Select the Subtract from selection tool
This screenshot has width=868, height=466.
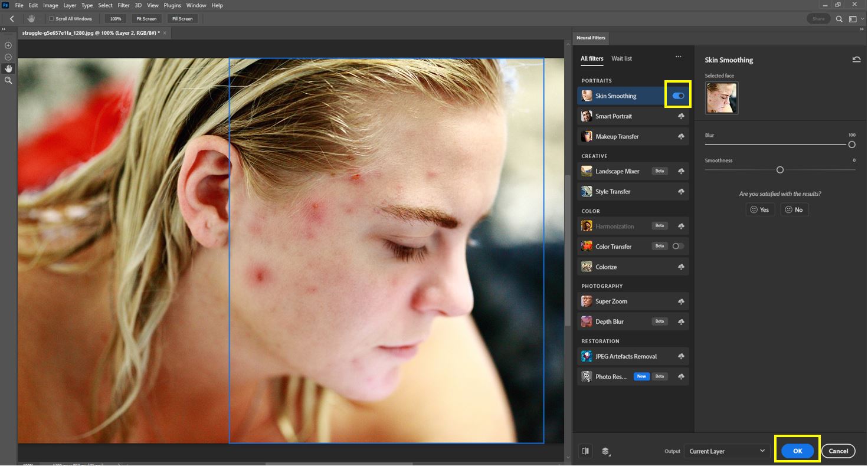pyautogui.click(x=8, y=57)
